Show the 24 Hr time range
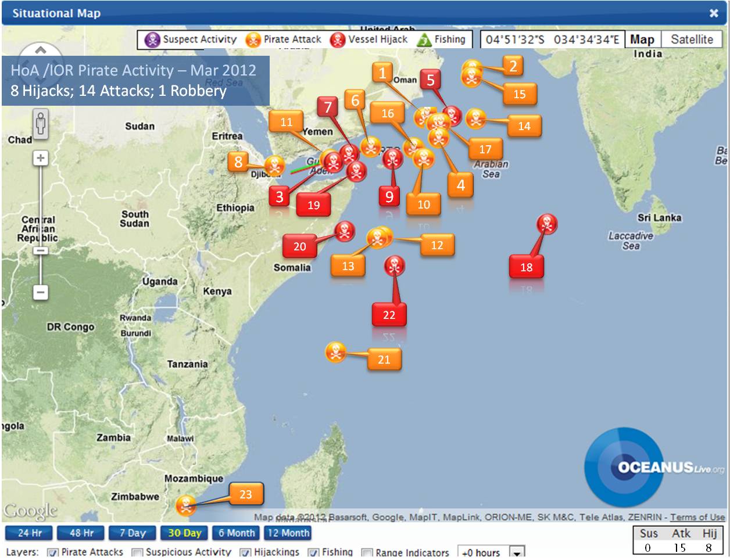Image resolution: width=730 pixels, height=560 pixels. (x=30, y=533)
